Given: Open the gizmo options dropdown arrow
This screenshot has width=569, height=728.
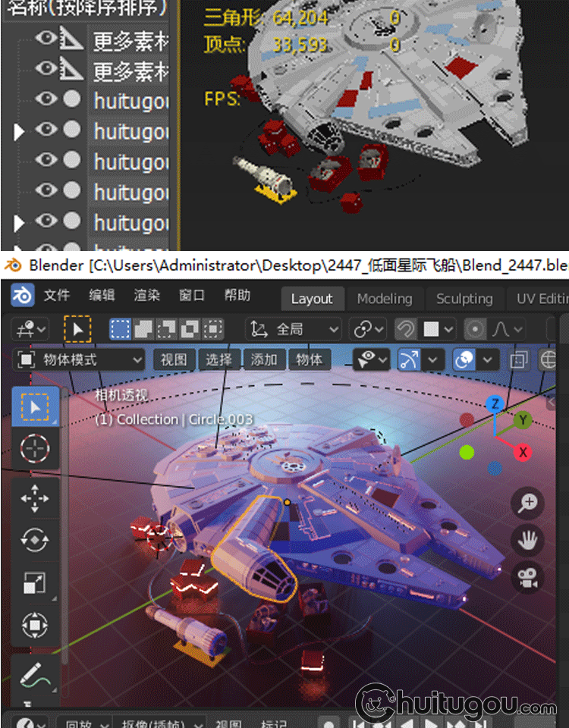Looking at the screenshot, I should (x=432, y=359).
